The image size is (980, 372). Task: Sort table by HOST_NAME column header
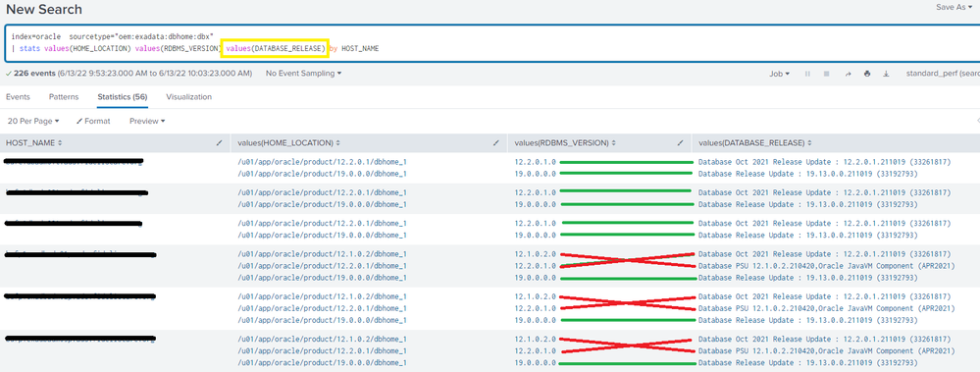pos(33,143)
